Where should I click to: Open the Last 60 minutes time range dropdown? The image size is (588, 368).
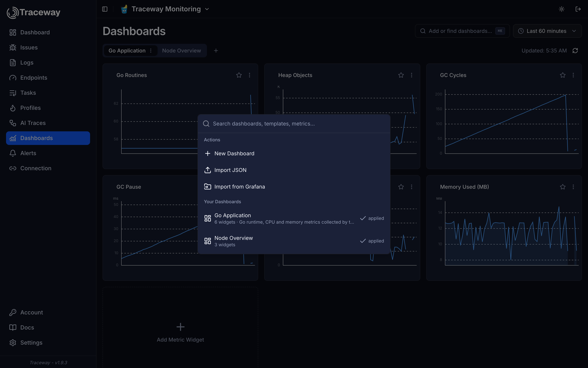click(547, 31)
